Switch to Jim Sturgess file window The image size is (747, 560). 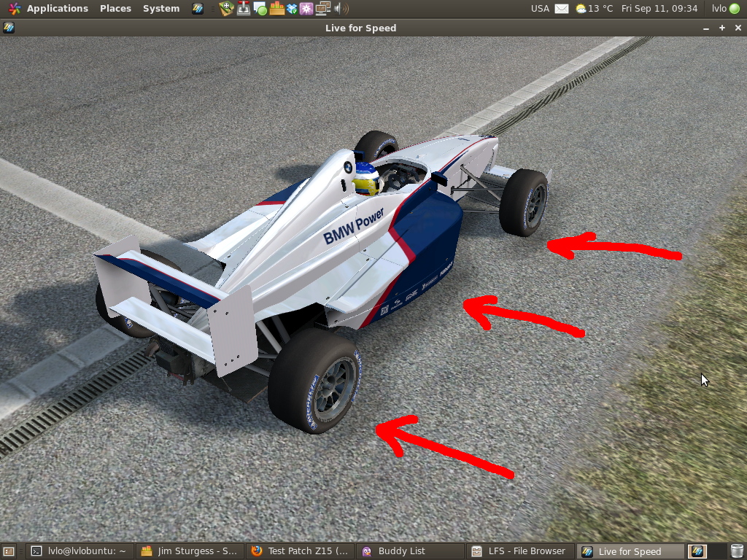coord(190,551)
